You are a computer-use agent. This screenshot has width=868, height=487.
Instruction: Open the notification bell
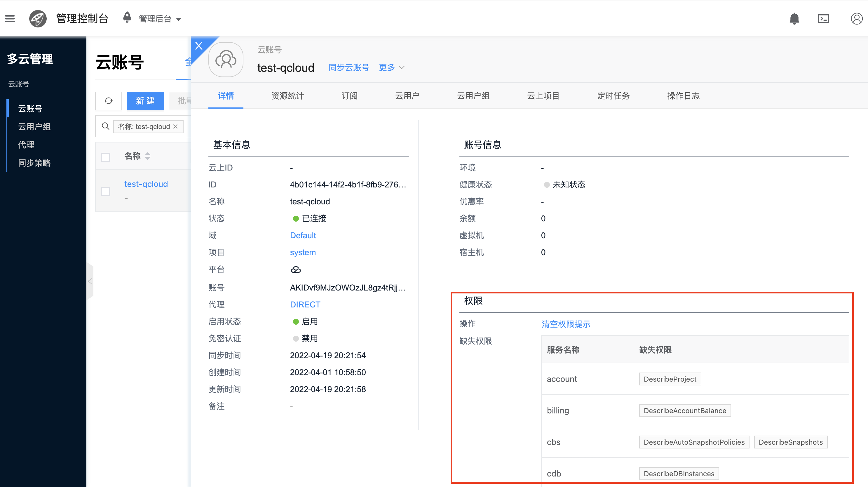click(x=794, y=19)
